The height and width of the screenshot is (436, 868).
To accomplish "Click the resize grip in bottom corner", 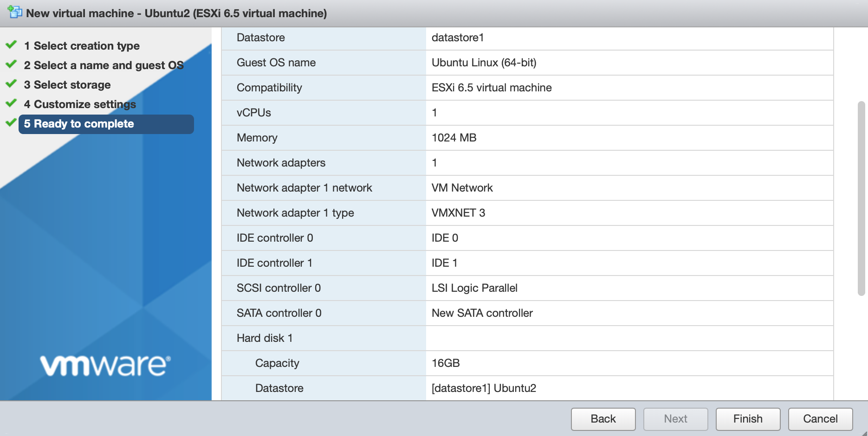I will click(x=864, y=432).
